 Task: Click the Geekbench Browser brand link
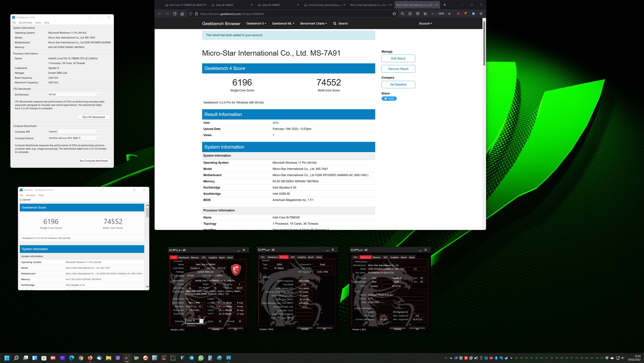(221, 24)
